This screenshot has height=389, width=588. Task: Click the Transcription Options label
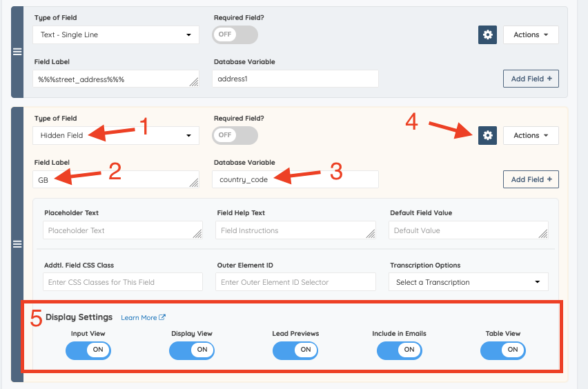425,265
